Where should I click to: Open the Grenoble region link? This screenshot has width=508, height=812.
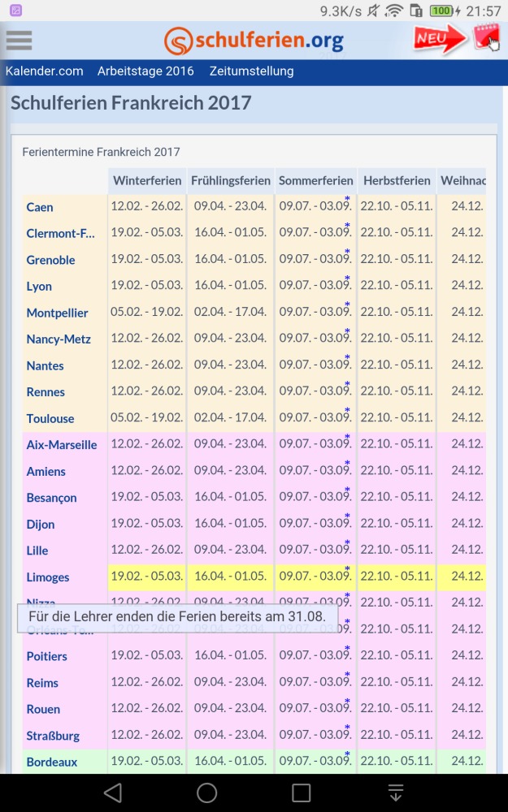(x=50, y=260)
